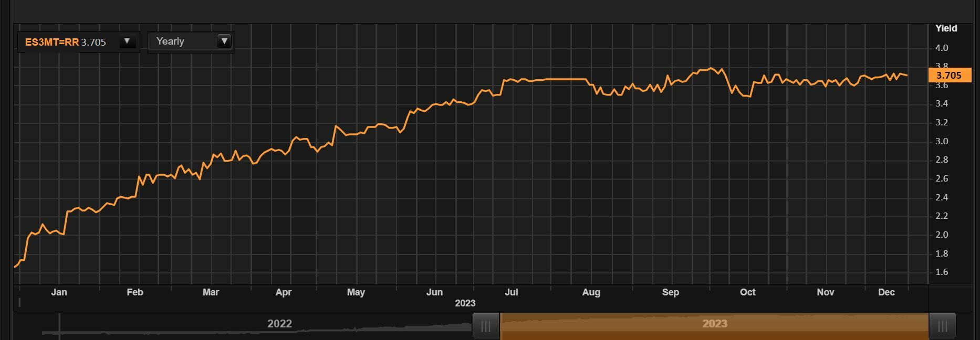Image resolution: width=980 pixels, height=340 pixels.
Task: Click the Jul label on time axis
Action: (x=511, y=292)
